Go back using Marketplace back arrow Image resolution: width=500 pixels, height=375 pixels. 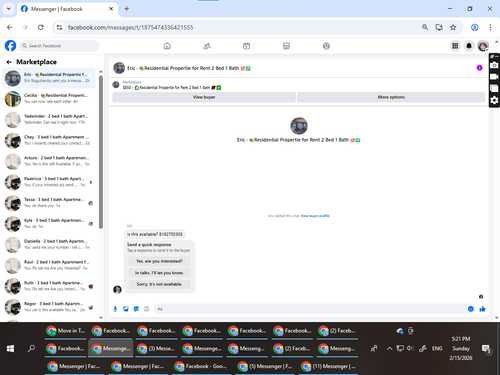[x=9, y=62]
